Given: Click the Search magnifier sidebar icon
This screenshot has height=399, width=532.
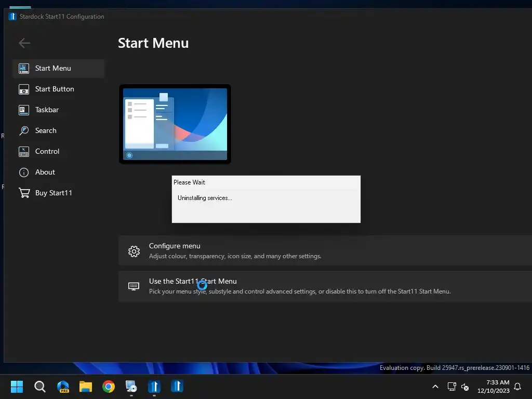Looking at the screenshot, I should 24,130.
